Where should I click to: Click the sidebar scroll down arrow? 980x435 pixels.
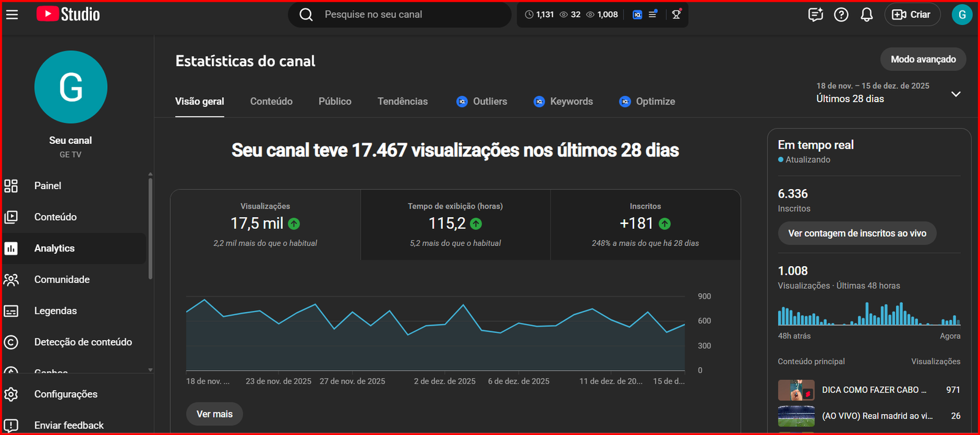pos(150,370)
